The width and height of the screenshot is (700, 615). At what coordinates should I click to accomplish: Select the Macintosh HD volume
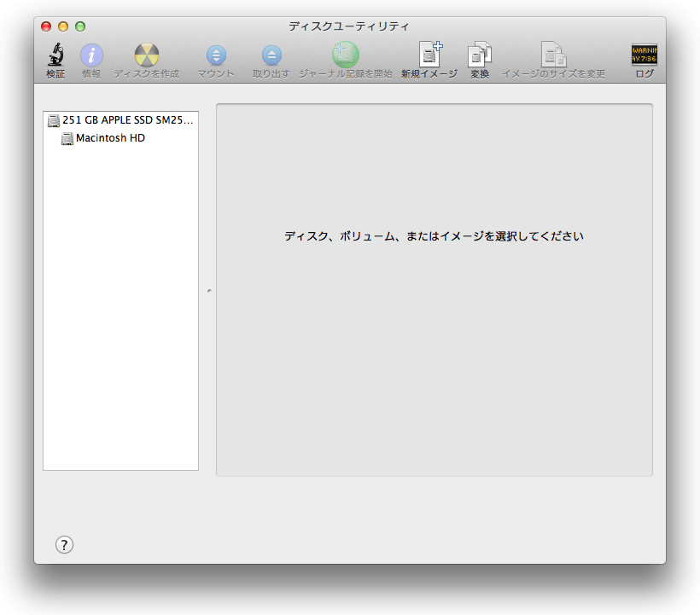[120, 138]
